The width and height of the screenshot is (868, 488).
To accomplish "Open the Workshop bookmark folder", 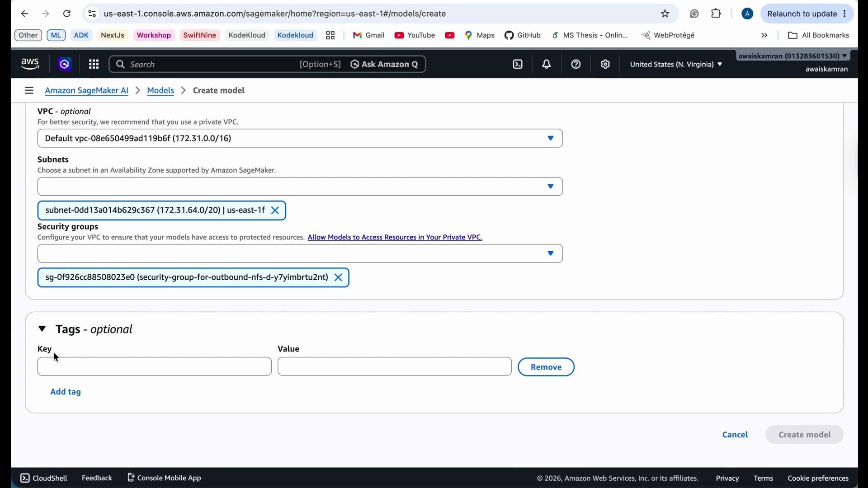I will [x=154, y=35].
